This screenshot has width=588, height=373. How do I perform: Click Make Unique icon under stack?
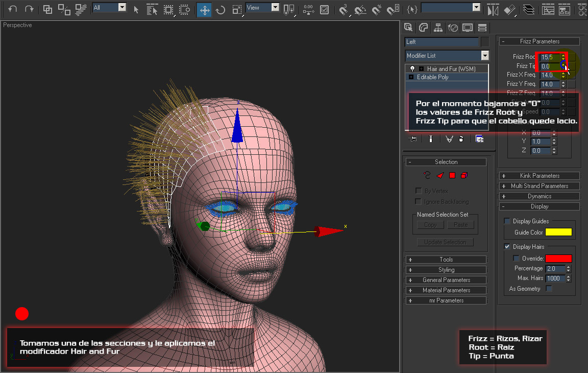449,139
